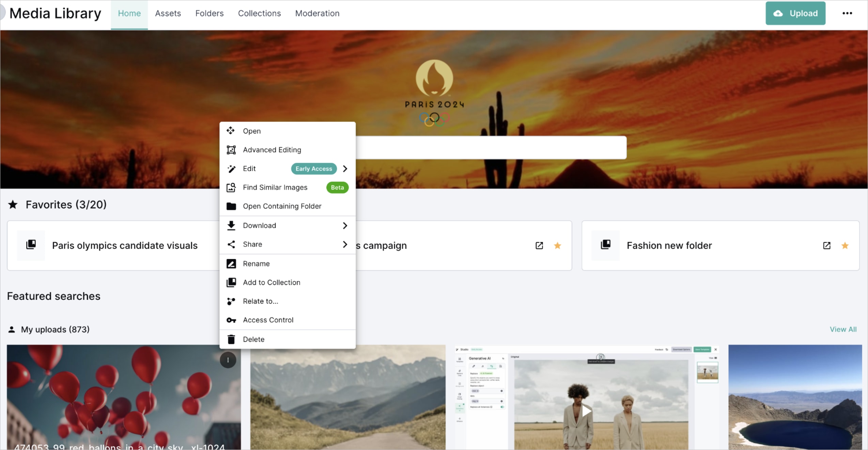Choose Advanced Editing from the context menu
The height and width of the screenshot is (450, 868).
click(x=288, y=150)
